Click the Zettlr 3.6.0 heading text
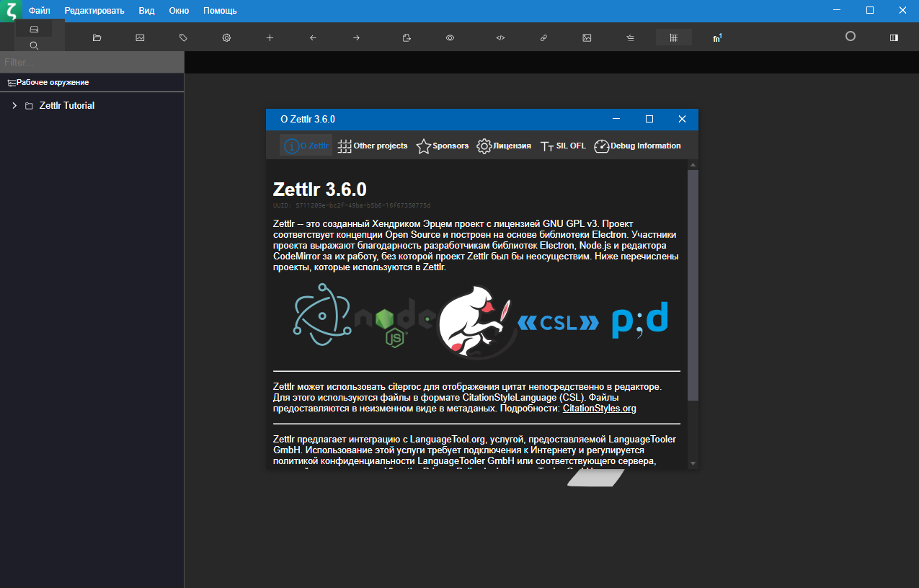 [x=320, y=190]
